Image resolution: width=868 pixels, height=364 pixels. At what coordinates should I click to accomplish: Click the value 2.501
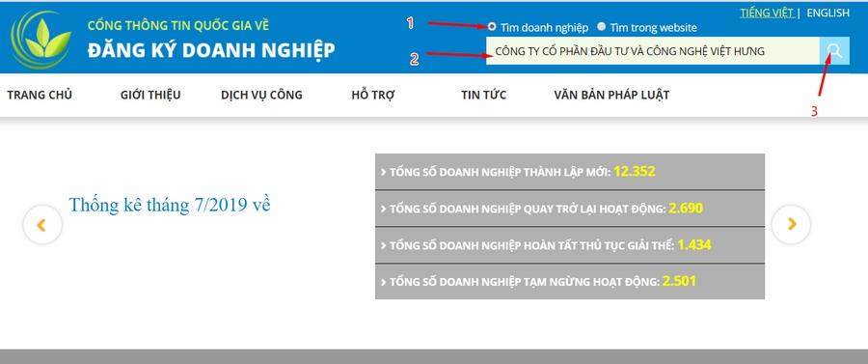[679, 281]
